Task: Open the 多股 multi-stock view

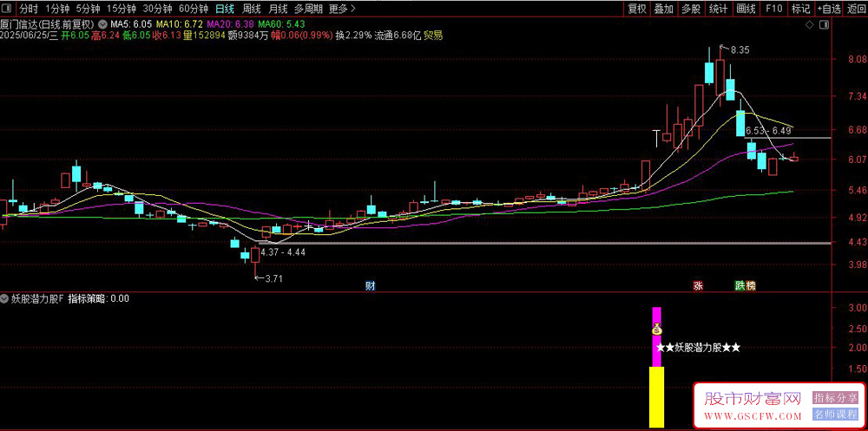Action: [691, 9]
